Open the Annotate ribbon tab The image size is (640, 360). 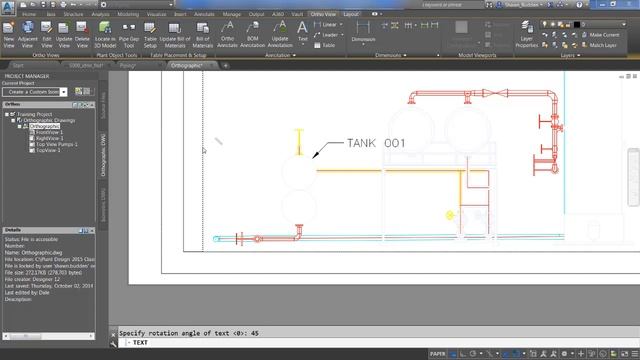click(204, 14)
